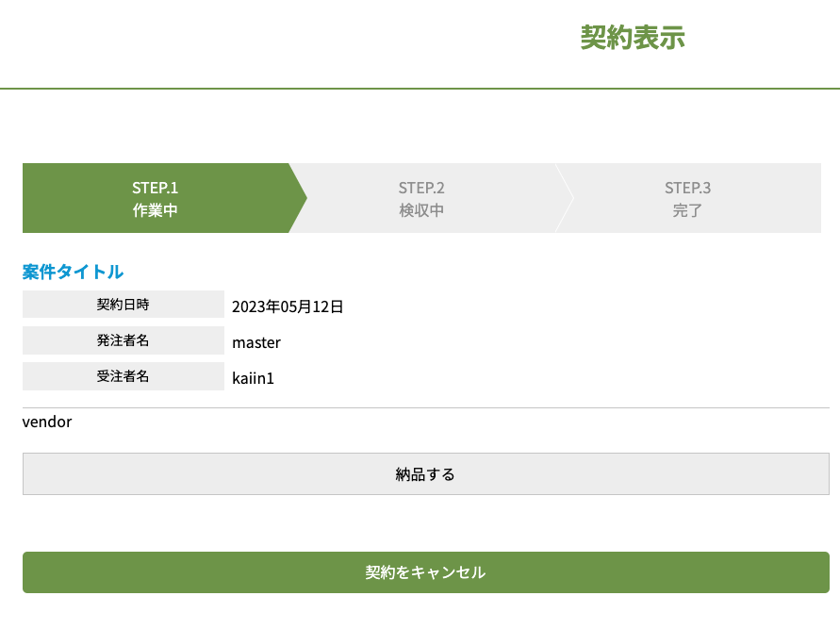The height and width of the screenshot is (629, 840).
Task: Click the 契約日時 field label
Action: (123, 305)
